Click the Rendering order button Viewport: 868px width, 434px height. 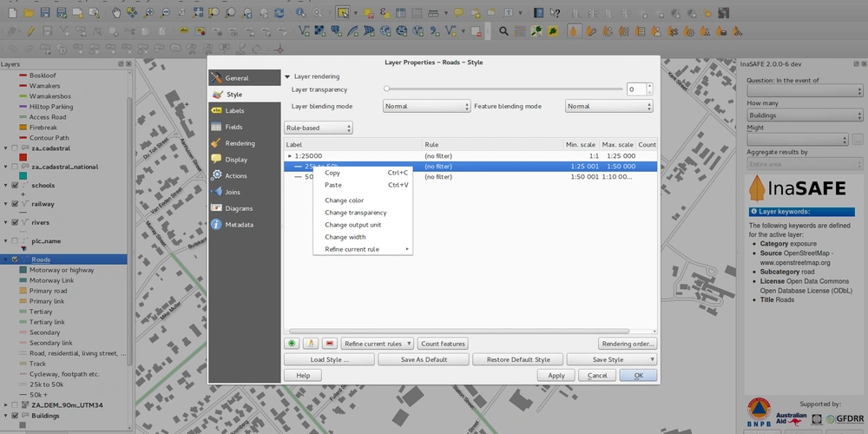(x=628, y=344)
